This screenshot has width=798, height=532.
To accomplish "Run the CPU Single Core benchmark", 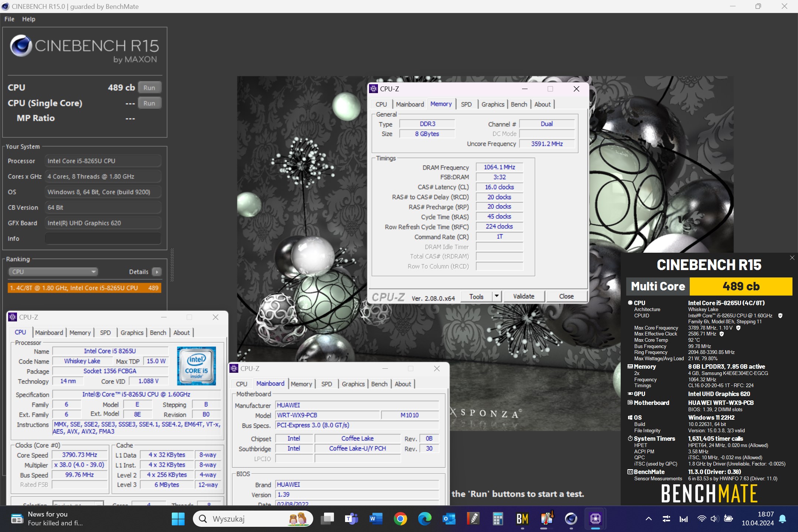I will [x=149, y=103].
